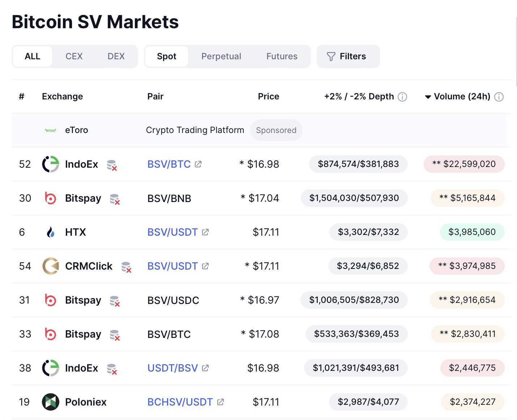517x420 pixels.
Task: Sort by Volume (24h) column arrow
Action: click(428, 97)
